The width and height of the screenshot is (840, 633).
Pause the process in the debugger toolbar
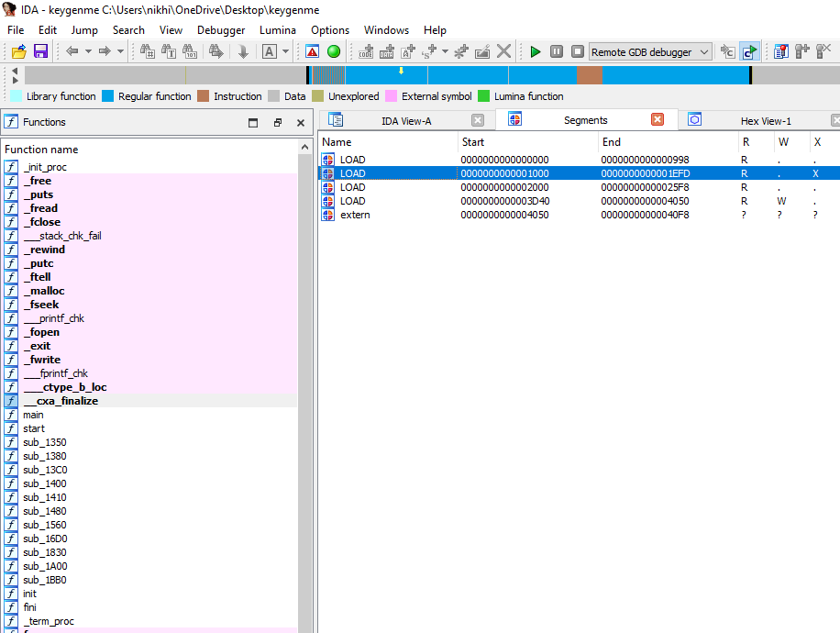[x=557, y=51]
